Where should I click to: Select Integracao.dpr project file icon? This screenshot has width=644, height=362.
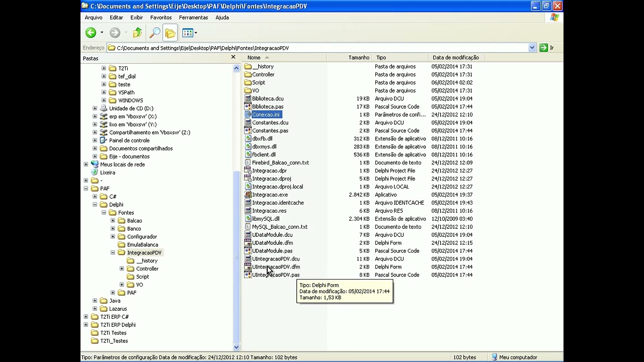(x=248, y=171)
